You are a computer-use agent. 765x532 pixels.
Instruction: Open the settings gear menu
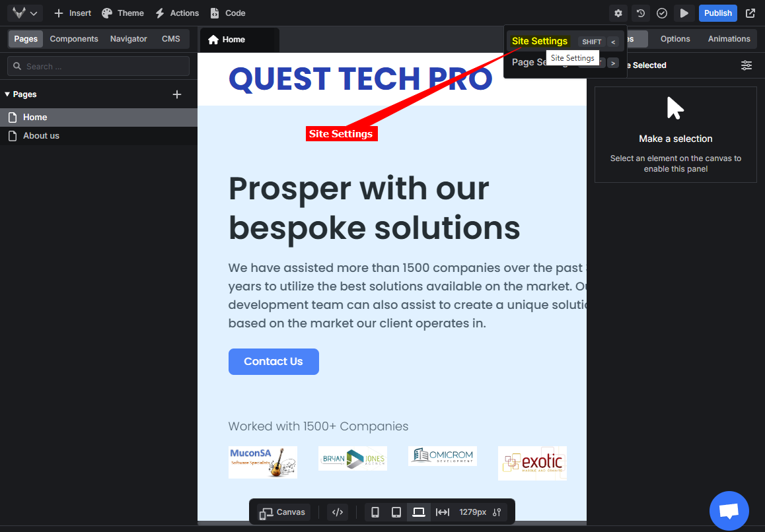click(x=618, y=13)
